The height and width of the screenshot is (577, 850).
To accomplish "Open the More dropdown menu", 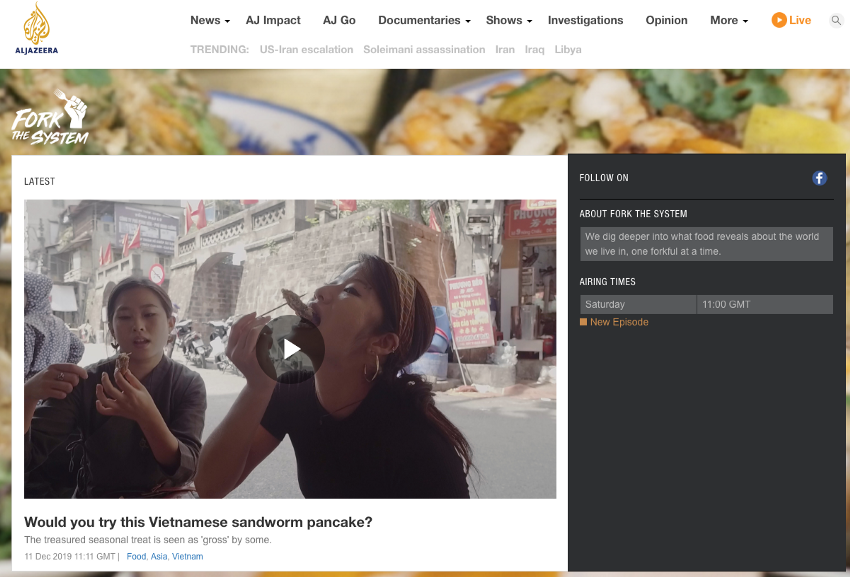I will (729, 20).
